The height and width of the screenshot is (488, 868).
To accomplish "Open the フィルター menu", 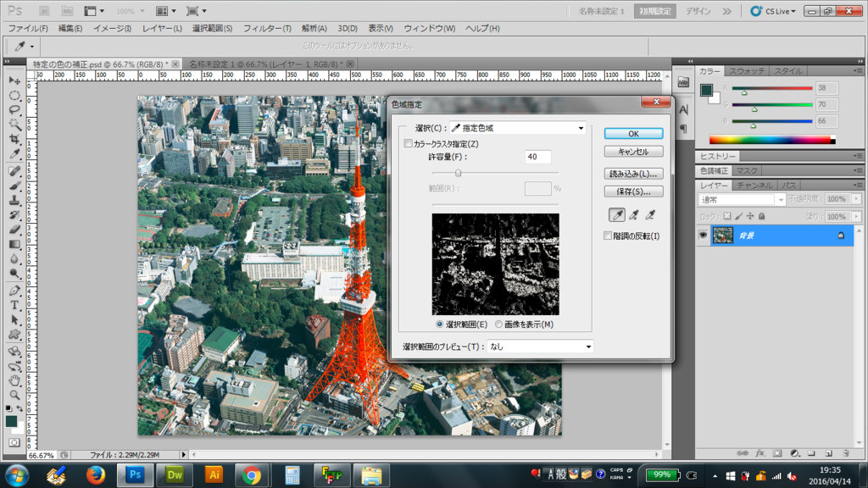I will point(267,28).
